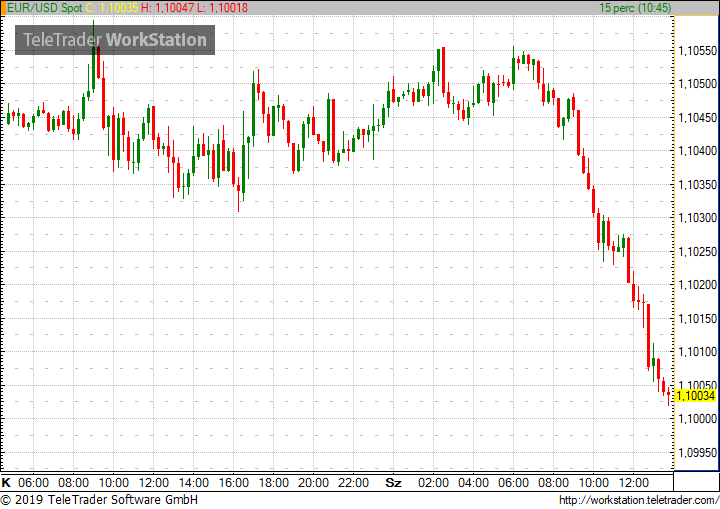Click the 1,10100 price axis label
The width and height of the screenshot is (720, 509).
tap(698, 352)
